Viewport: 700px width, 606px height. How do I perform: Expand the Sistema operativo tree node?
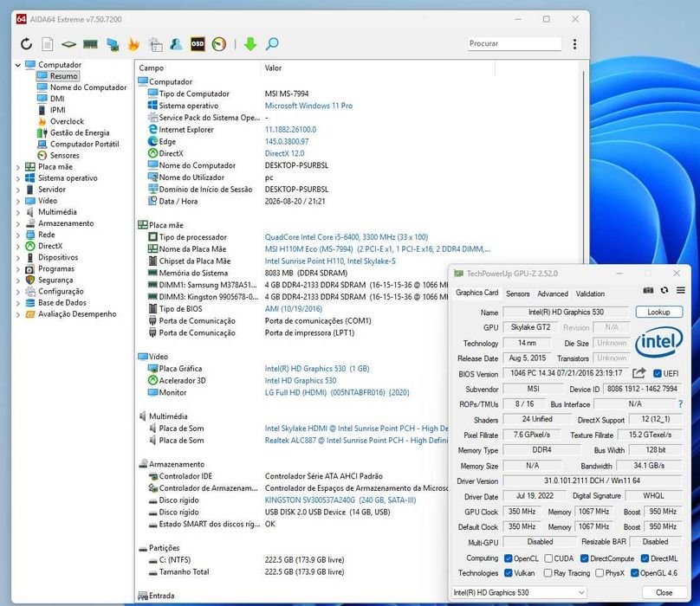(x=18, y=178)
